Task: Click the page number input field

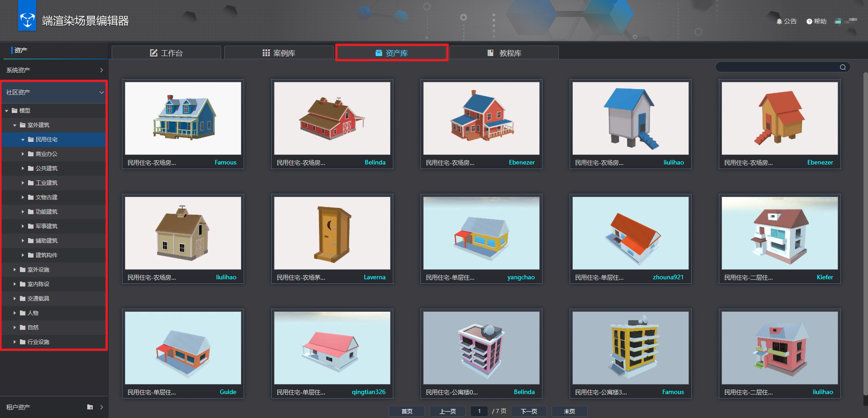Action: [479, 411]
